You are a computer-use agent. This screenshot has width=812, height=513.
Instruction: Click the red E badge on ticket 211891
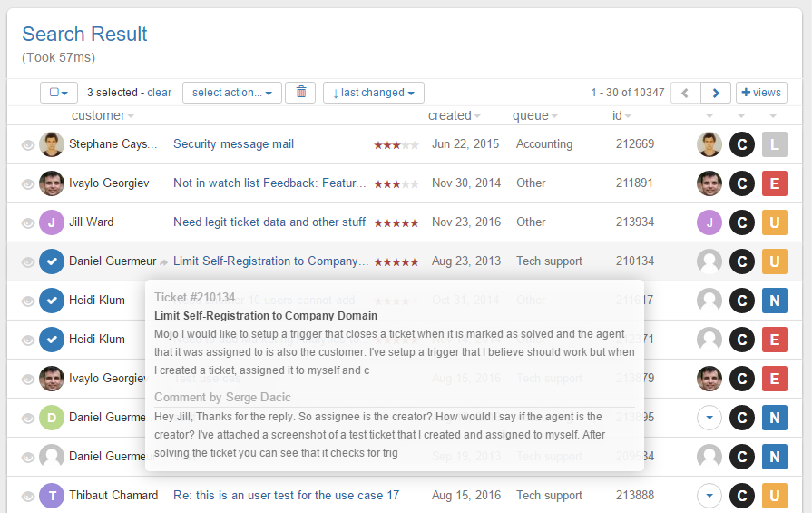tap(774, 183)
